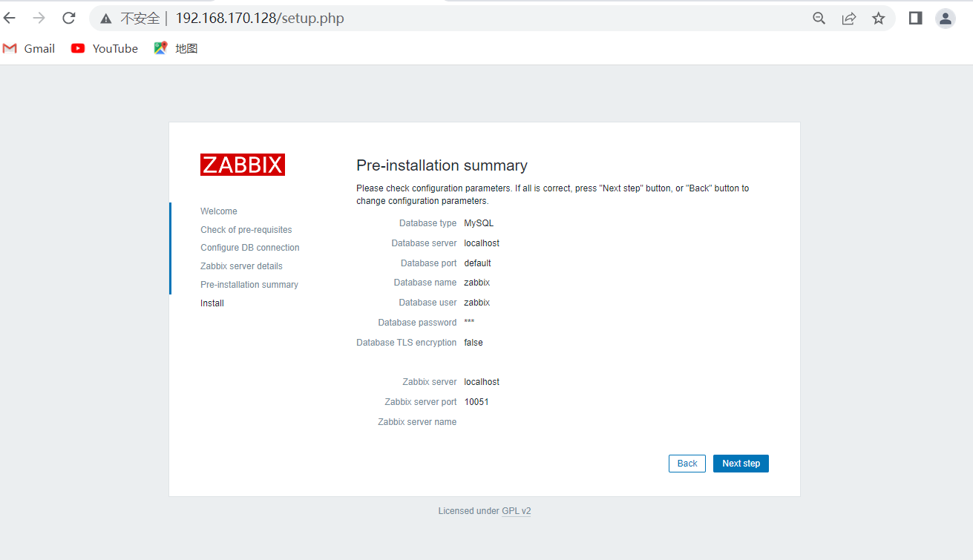This screenshot has height=560, width=973.
Task: Reload the setup.php page
Action: point(69,18)
